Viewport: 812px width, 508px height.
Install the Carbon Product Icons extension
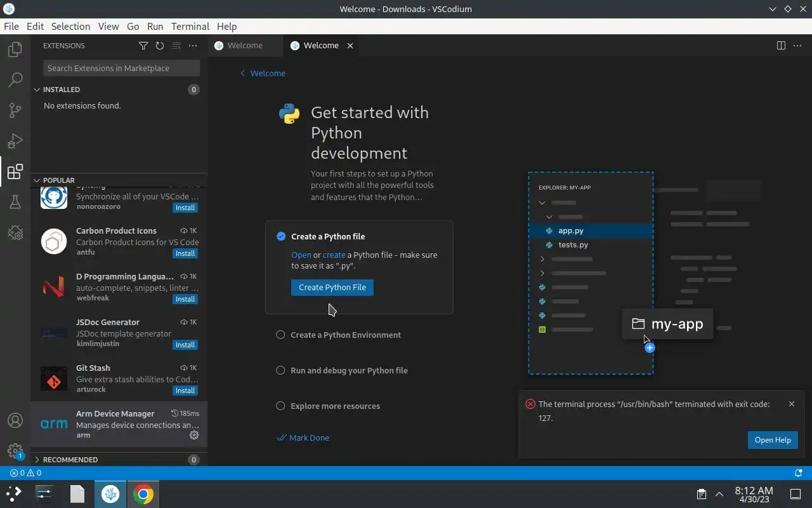185,253
